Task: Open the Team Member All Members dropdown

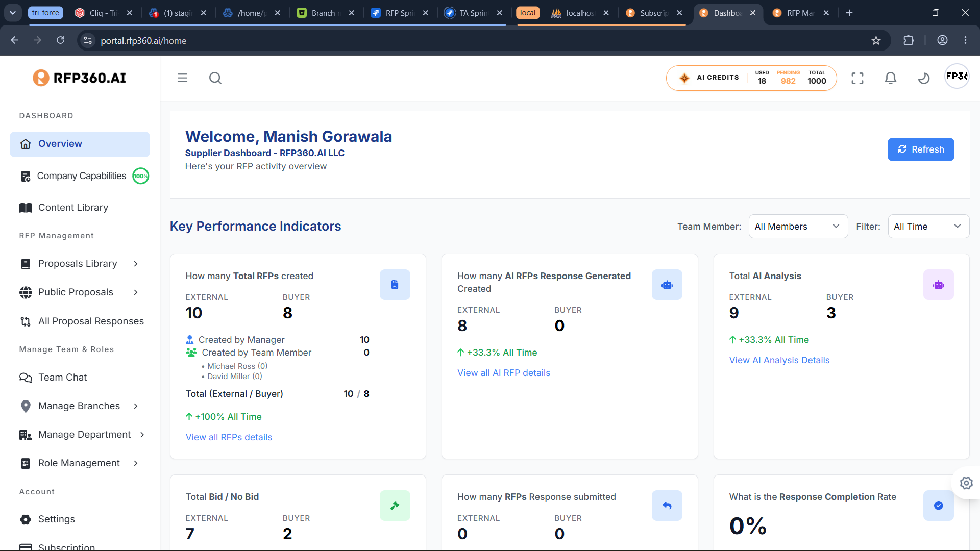Action: (x=798, y=227)
